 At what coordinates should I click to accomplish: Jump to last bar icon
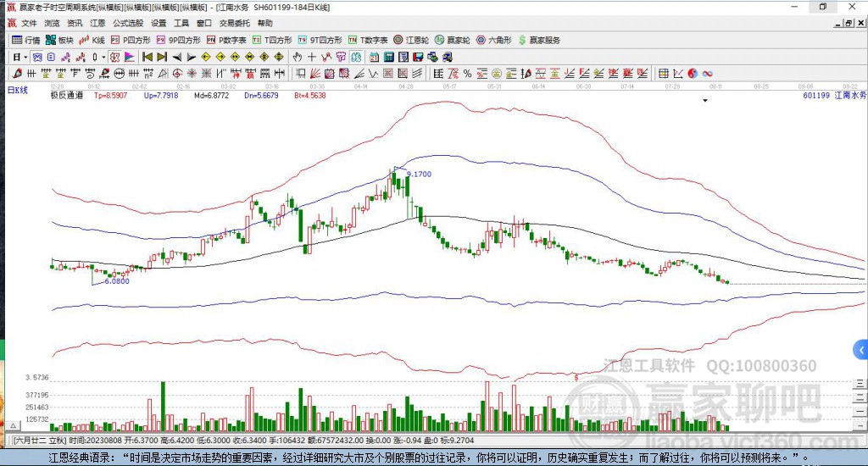click(x=162, y=57)
